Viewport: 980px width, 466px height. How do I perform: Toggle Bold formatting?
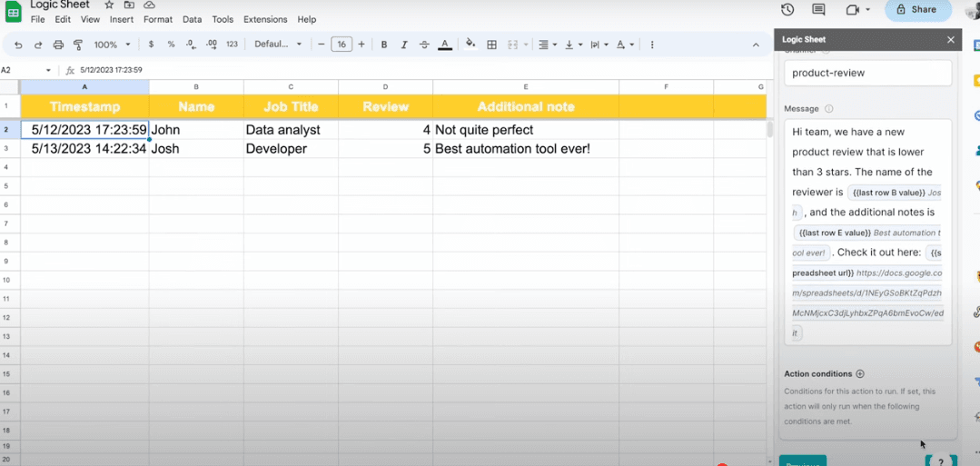(x=384, y=45)
